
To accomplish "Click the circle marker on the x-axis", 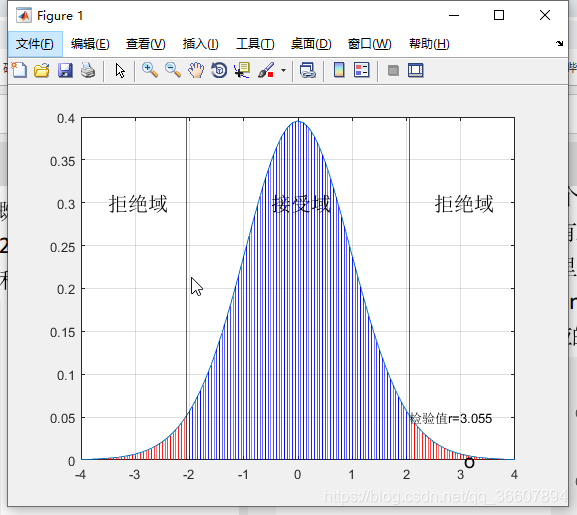I will pyautogui.click(x=469, y=462).
